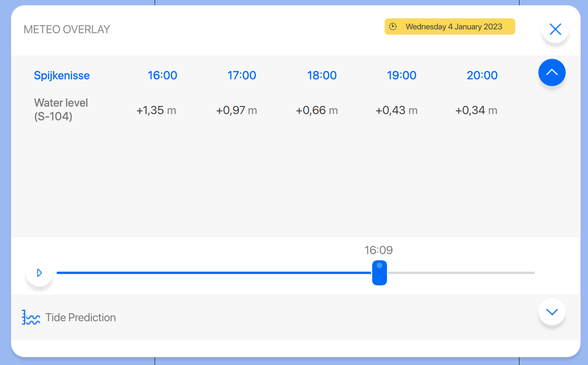The width and height of the screenshot is (588, 365).
Task: Open the Wednesday 4 January 2023 date picker
Action: pyautogui.click(x=450, y=27)
